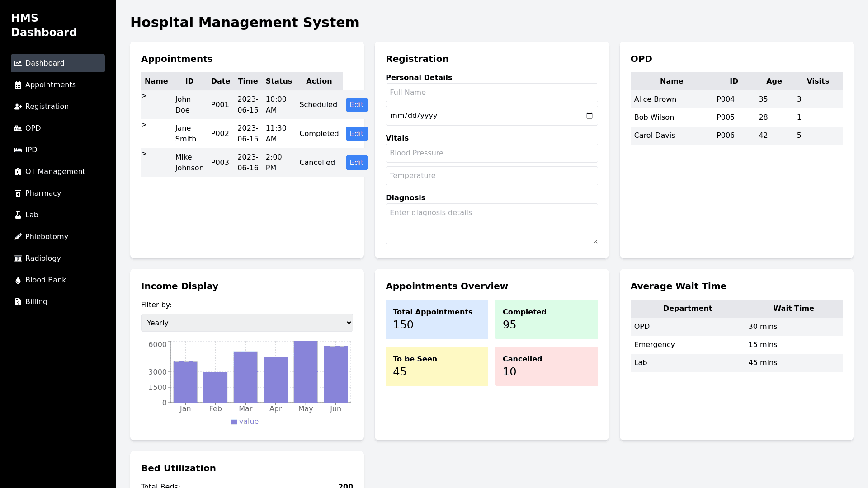Expand Mike Johnson appointment row

pyautogui.click(x=144, y=154)
